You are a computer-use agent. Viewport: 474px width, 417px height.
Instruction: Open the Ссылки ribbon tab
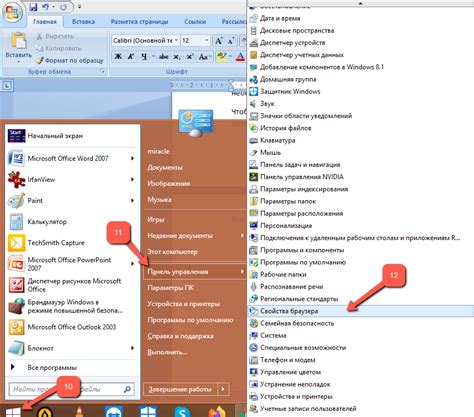coord(195,22)
